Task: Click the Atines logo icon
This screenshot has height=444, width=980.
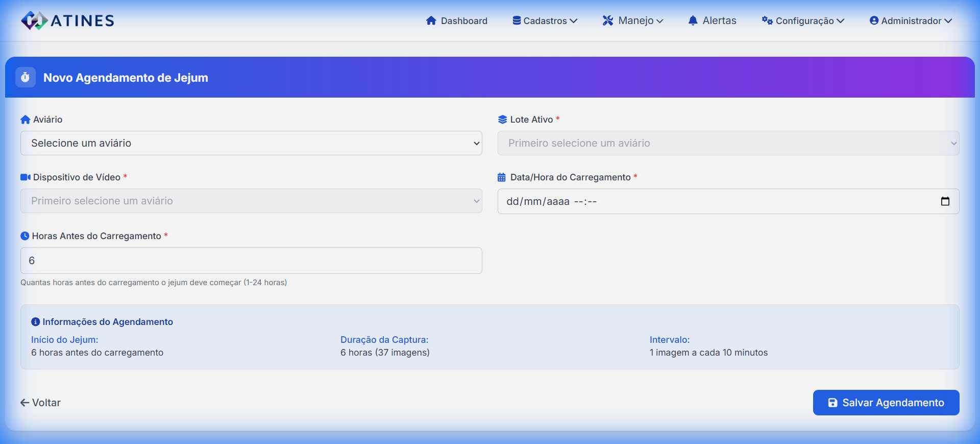Action: (34, 20)
